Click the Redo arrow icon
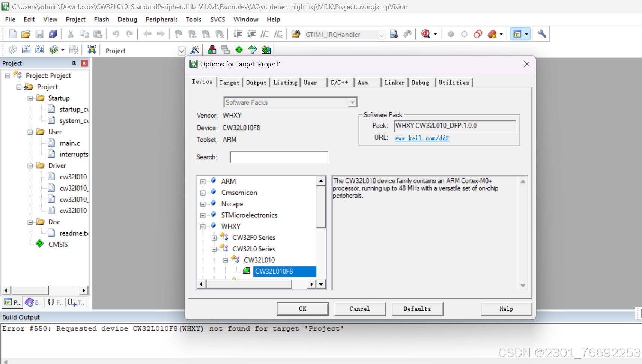 [129, 34]
